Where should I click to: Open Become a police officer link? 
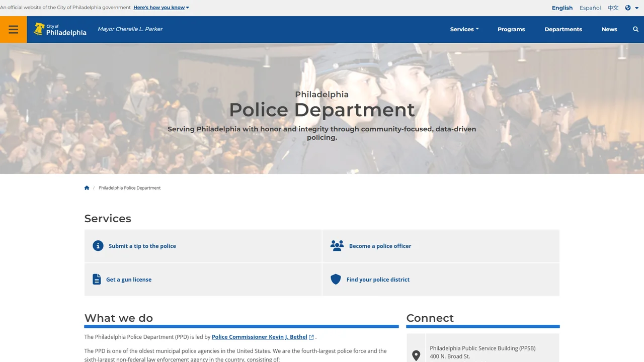click(380, 246)
